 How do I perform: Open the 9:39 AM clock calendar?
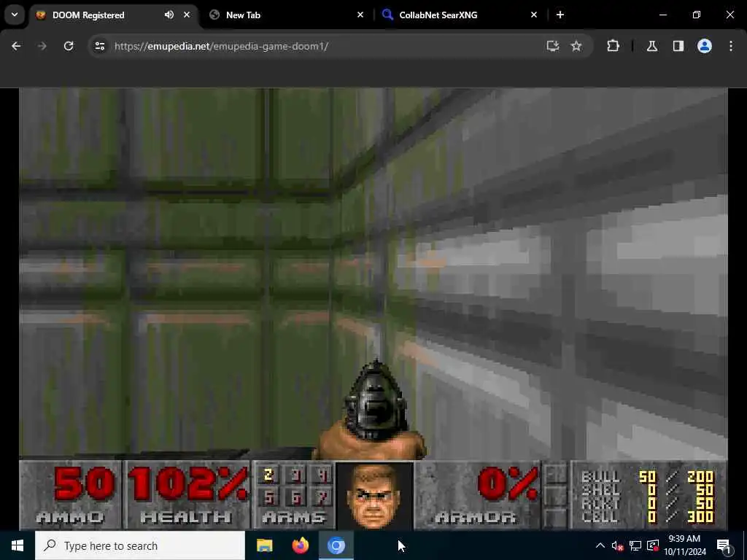tap(684, 545)
